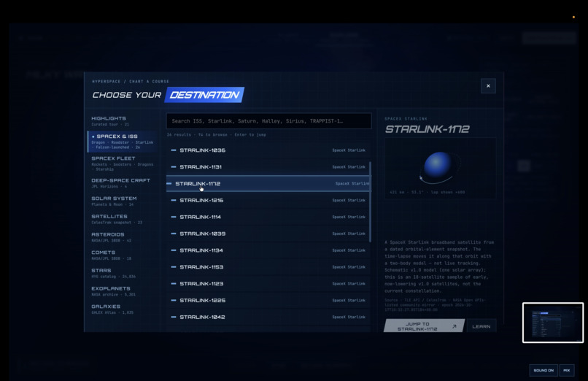
Task: Switch to the Comets category
Action: point(123,255)
